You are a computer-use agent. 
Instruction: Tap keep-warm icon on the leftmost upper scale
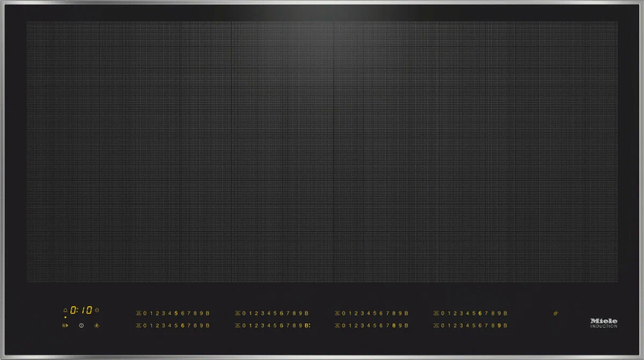click(138, 313)
